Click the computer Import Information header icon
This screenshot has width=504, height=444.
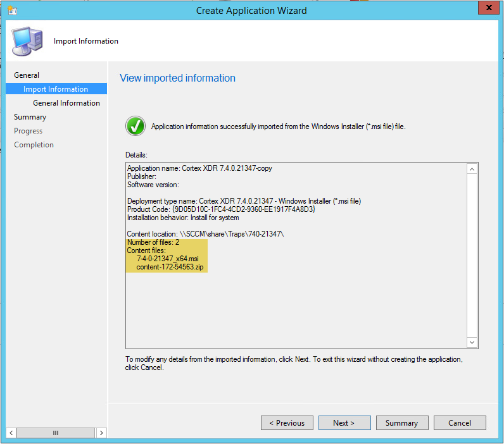tap(27, 41)
